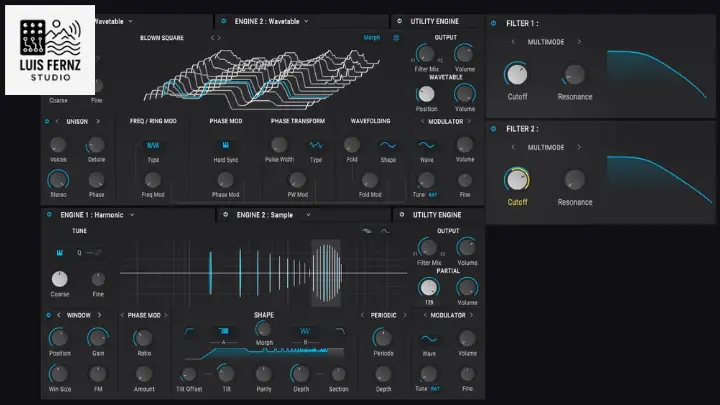Toggle FILTER 2 power button

pos(494,129)
